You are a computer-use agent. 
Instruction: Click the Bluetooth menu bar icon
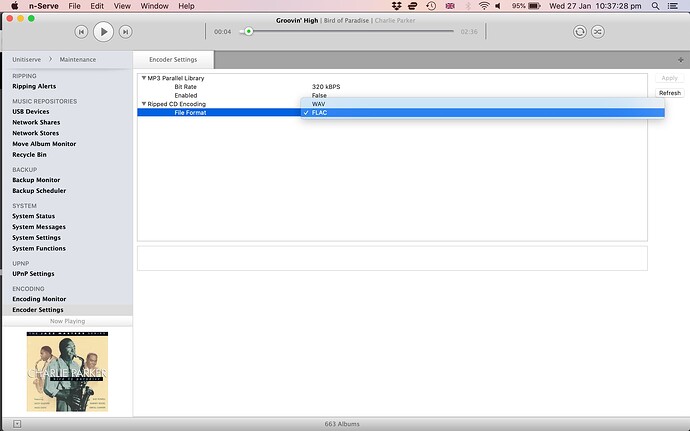click(x=468, y=6)
